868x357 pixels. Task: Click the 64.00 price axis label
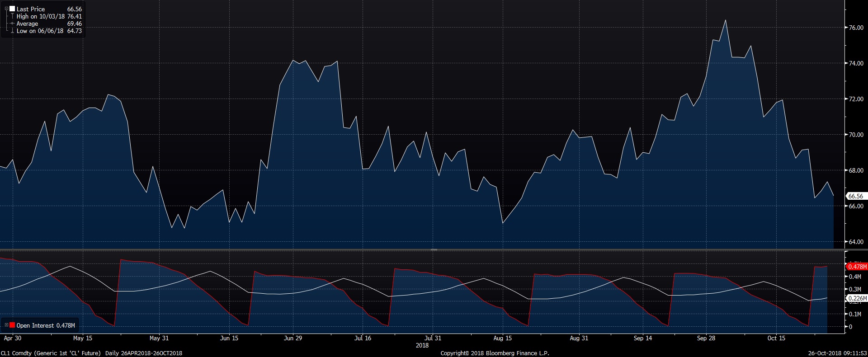(856, 242)
